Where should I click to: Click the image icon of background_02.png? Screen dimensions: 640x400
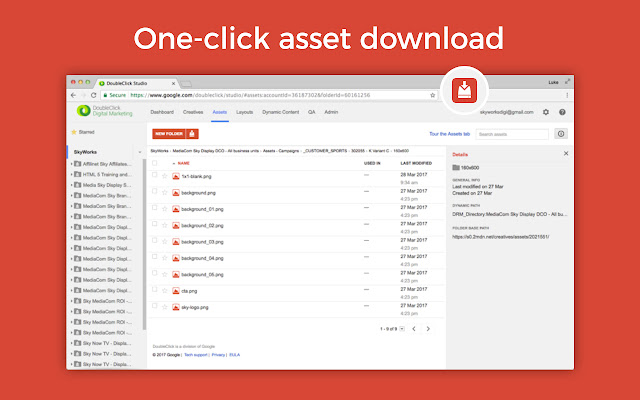pyautogui.click(x=176, y=225)
